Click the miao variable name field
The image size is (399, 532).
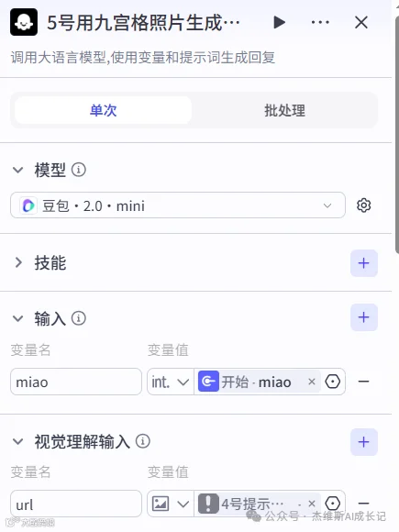(x=76, y=382)
